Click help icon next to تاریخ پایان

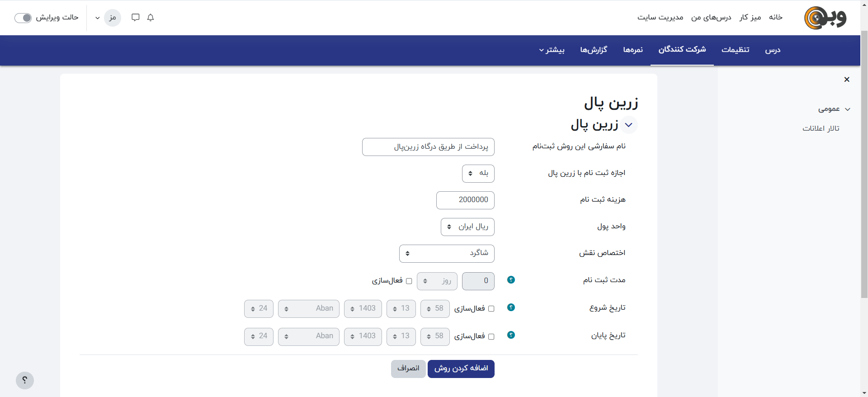[x=511, y=335]
